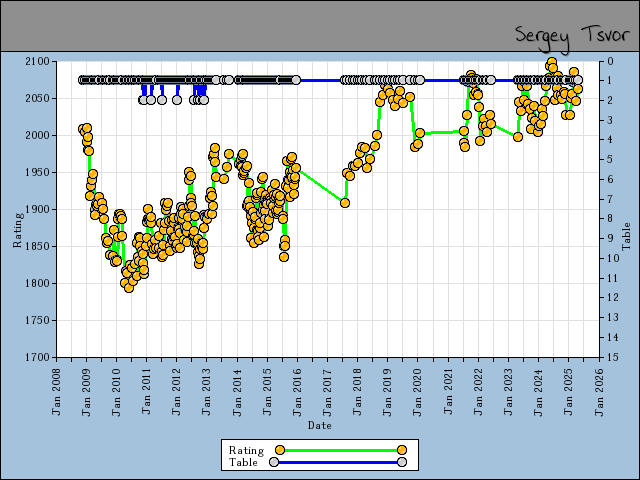Click the Jan 2024 date label

[x=539, y=392]
